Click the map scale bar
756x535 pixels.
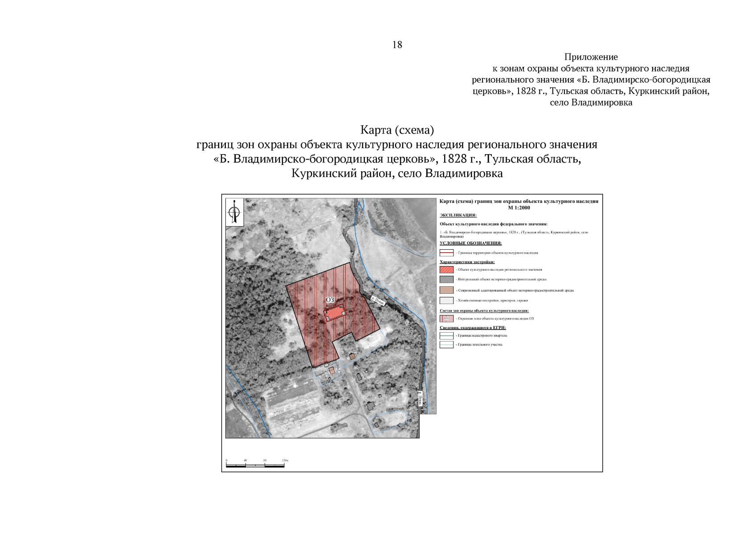pos(255,465)
